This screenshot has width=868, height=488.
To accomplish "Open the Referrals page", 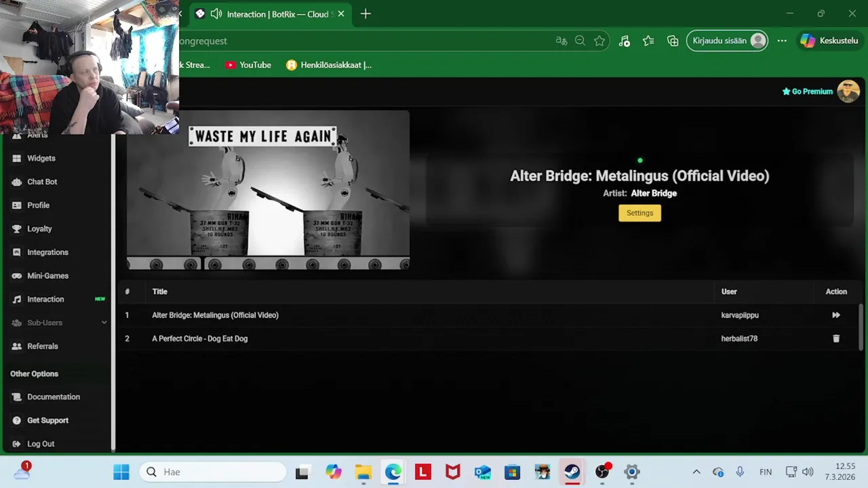I will pyautogui.click(x=42, y=346).
